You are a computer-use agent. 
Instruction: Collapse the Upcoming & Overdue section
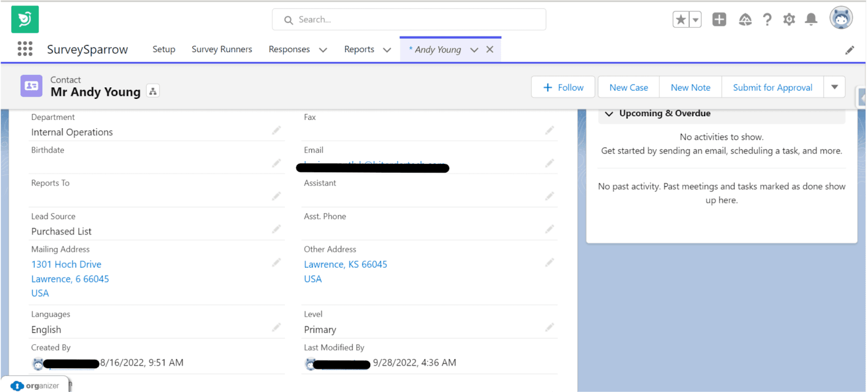tap(609, 113)
